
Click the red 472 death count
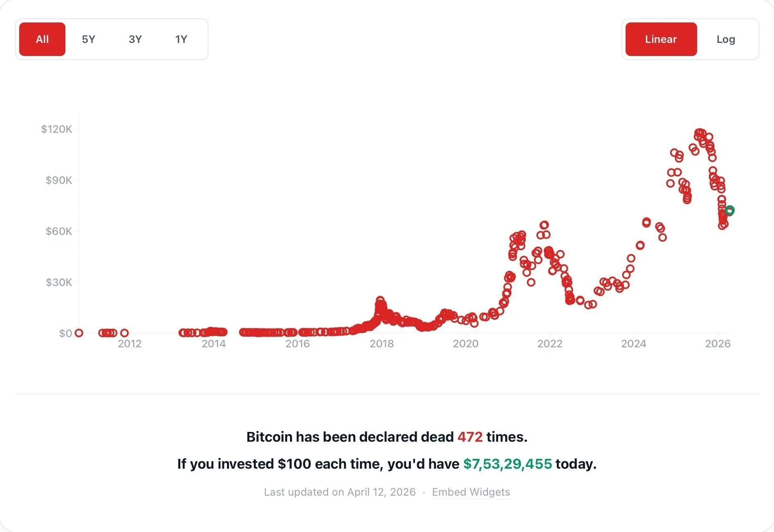click(470, 437)
